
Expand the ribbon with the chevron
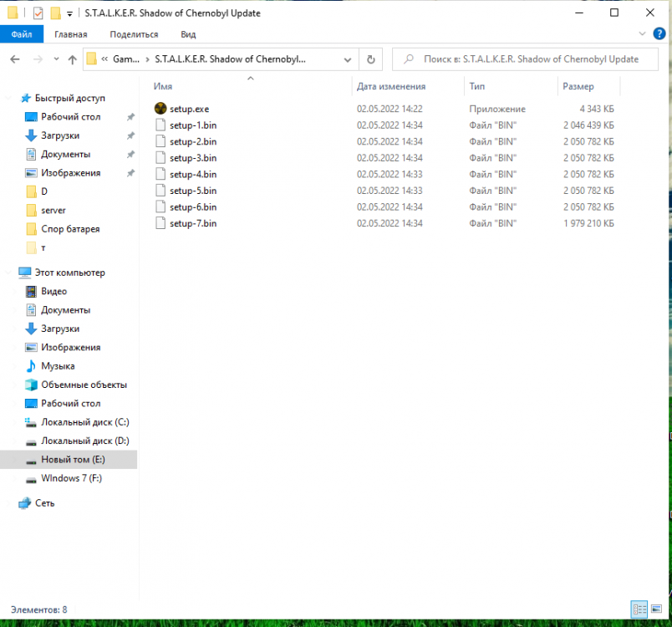642,33
